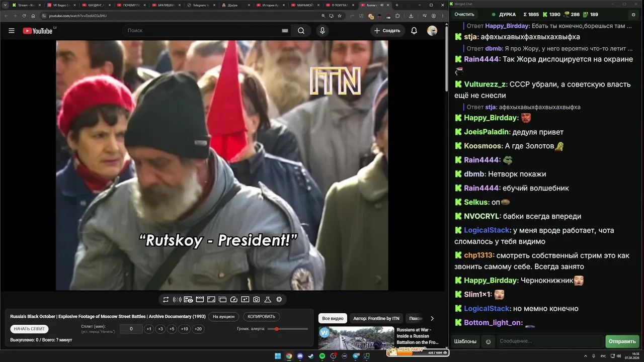Add five minutes with +5 button
This screenshot has height=362, width=644.
coord(172,329)
